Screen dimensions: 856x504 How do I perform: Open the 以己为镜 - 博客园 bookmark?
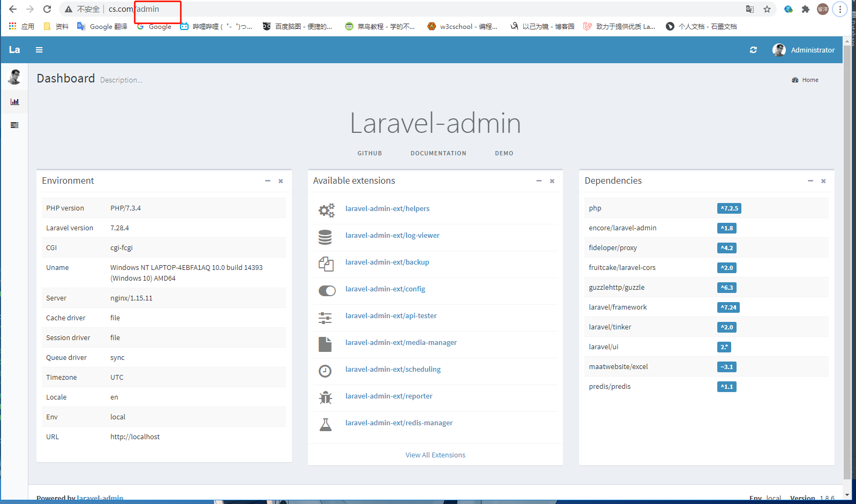click(542, 26)
